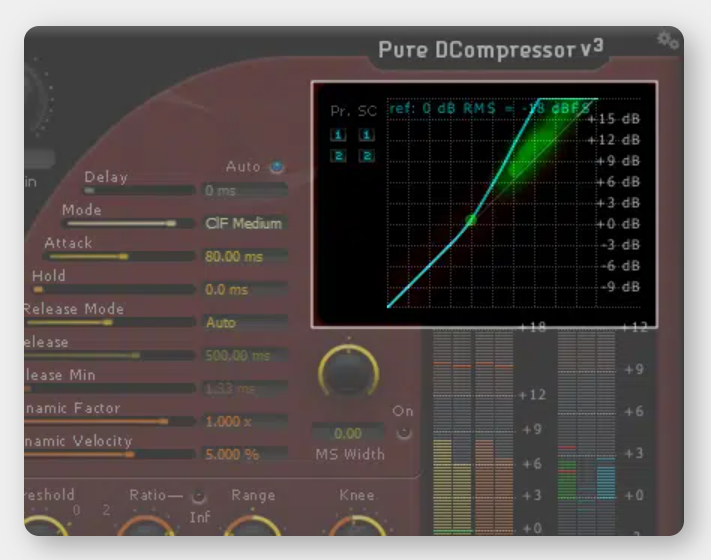The image size is (711, 560).
Task: Toggle Pr. channel 1 button
Action: pos(338,135)
